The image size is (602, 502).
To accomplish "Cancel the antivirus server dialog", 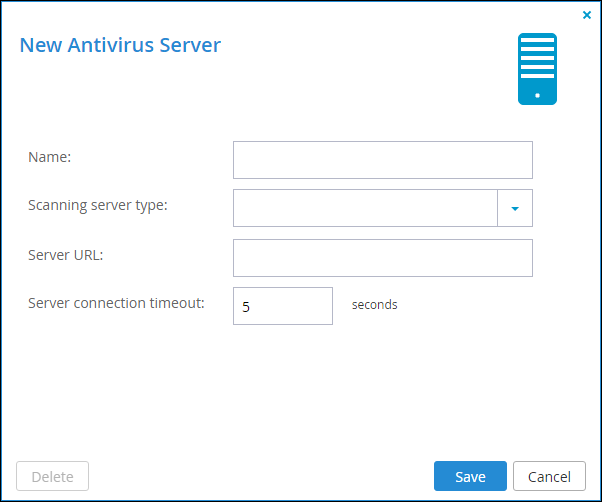I will [x=549, y=476].
